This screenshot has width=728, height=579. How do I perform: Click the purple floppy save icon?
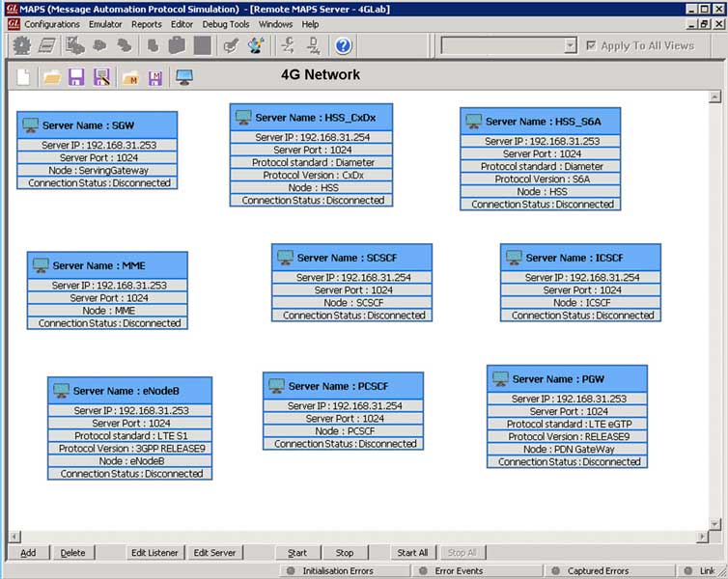(76, 77)
